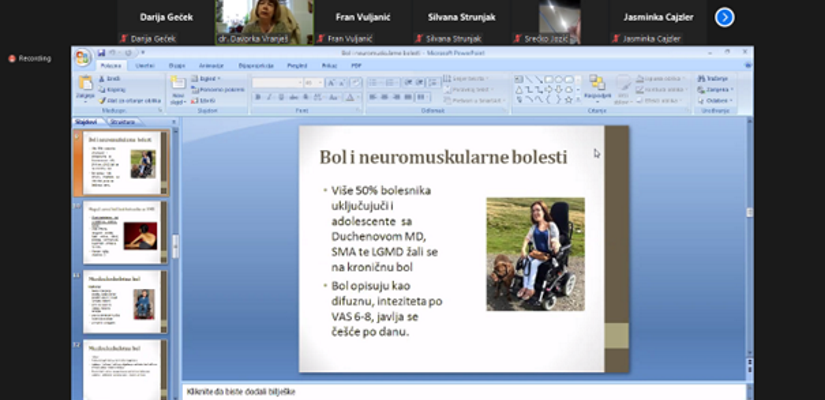This screenshot has width=825, height=400.
Task: Toggle center text alignment
Action: (x=384, y=97)
